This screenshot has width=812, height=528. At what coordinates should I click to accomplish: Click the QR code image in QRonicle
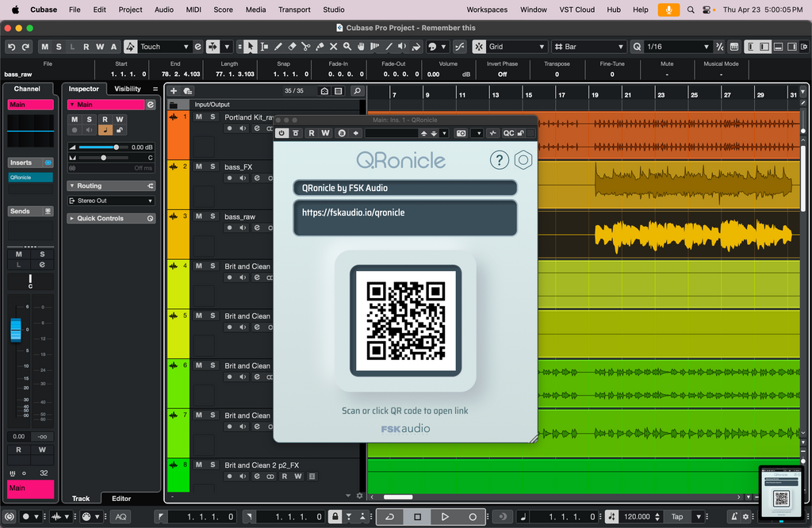(x=405, y=320)
